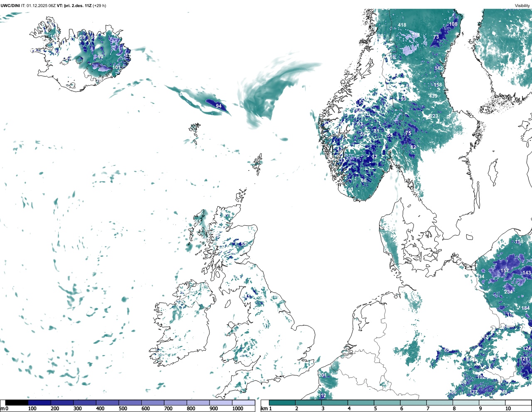Click the '143' visibility value at right edge

click(x=527, y=273)
